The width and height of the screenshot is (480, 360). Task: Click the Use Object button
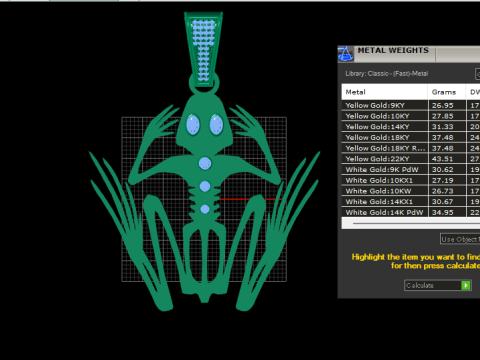click(x=460, y=239)
